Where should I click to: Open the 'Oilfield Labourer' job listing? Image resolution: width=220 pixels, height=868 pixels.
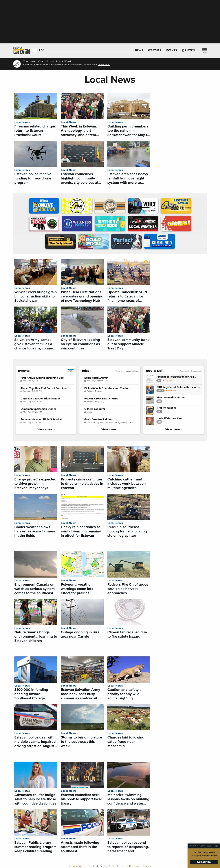(95, 409)
